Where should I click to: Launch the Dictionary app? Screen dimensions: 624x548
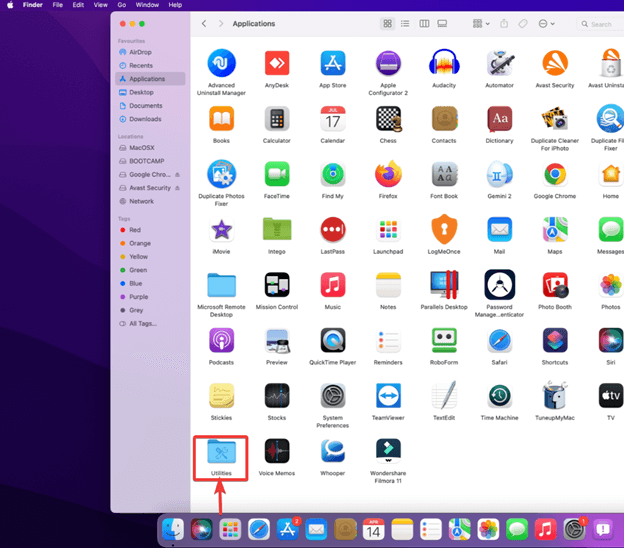click(500, 119)
